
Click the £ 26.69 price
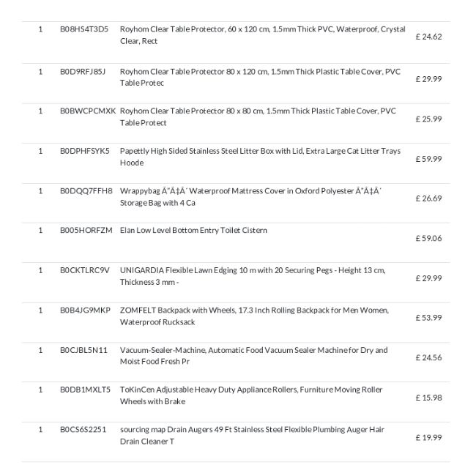(x=428, y=198)
